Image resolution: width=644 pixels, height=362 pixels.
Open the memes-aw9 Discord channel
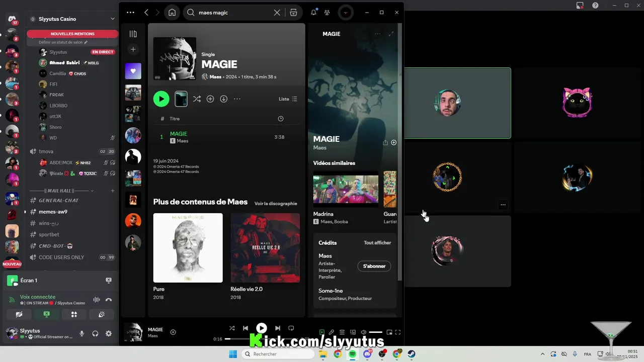pos(53,212)
